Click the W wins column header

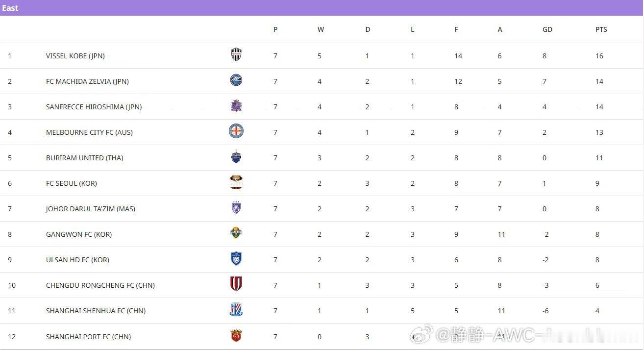tap(321, 29)
